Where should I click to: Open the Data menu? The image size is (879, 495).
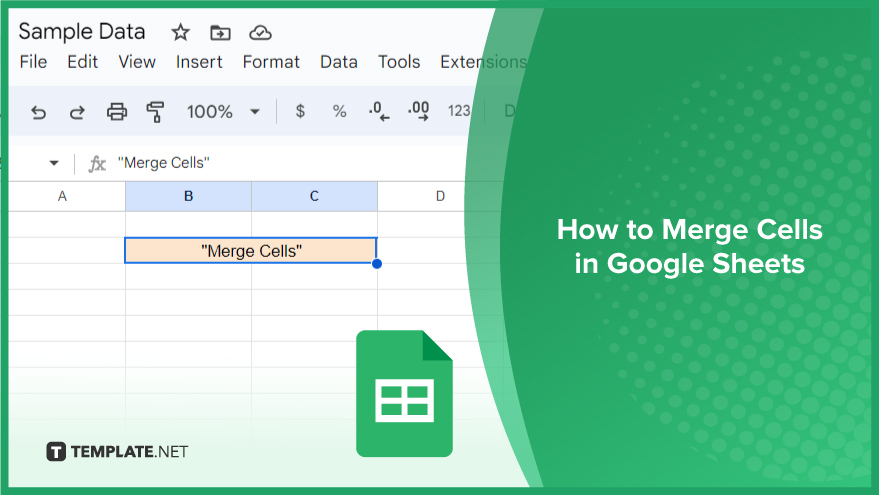(339, 62)
